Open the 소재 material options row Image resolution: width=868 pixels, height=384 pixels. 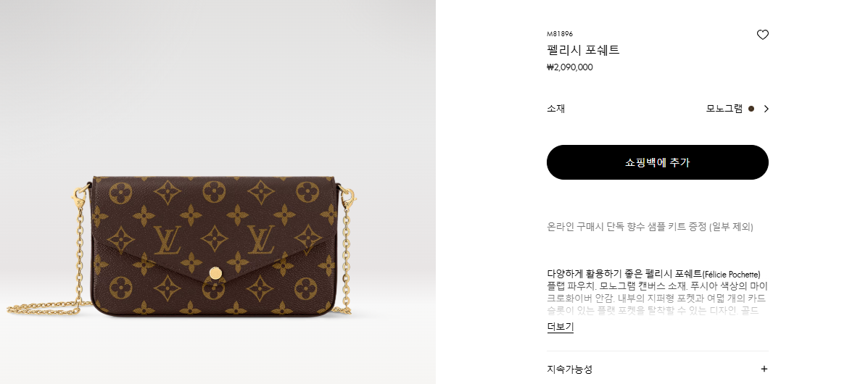pos(657,109)
